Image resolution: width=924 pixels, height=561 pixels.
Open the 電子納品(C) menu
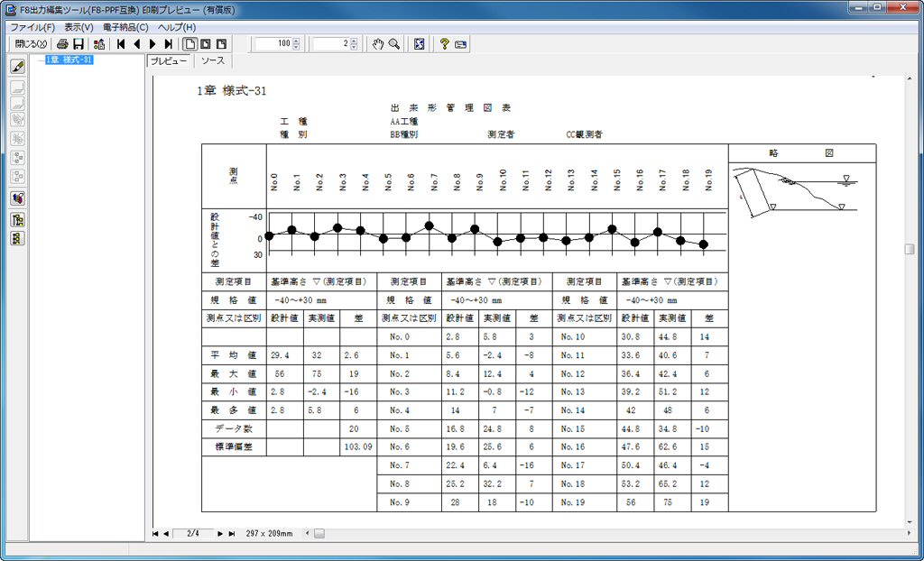[125, 27]
